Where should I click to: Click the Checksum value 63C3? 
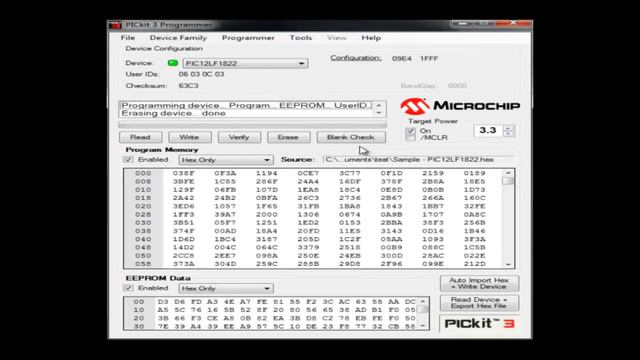tap(189, 86)
